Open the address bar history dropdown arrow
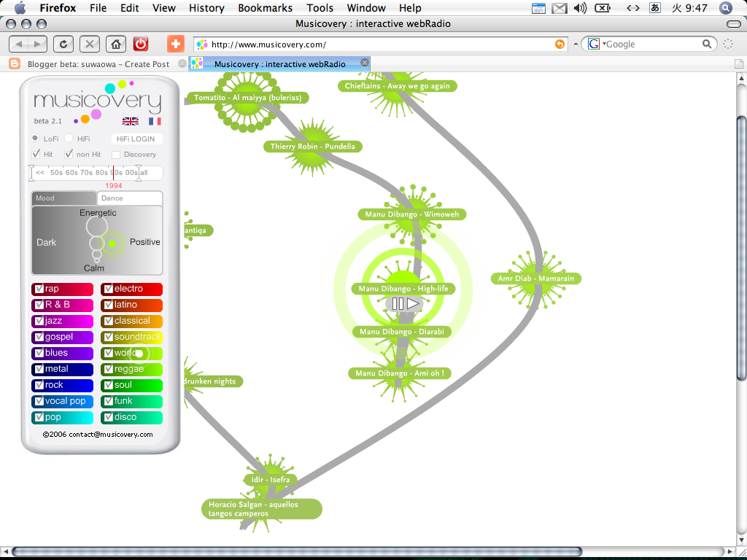The height and width of the screenshot is (560, 747). tap(576, 44)
